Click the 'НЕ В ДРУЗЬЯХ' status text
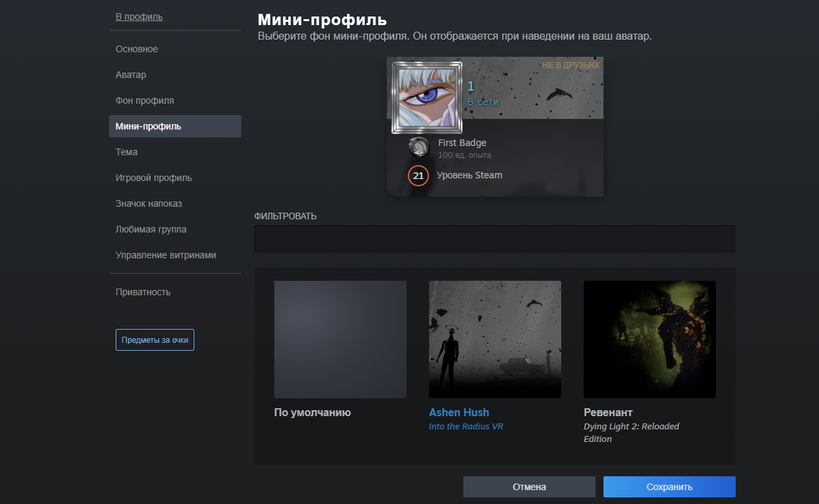This screenshot has width=819, height=504. point(571,65)
